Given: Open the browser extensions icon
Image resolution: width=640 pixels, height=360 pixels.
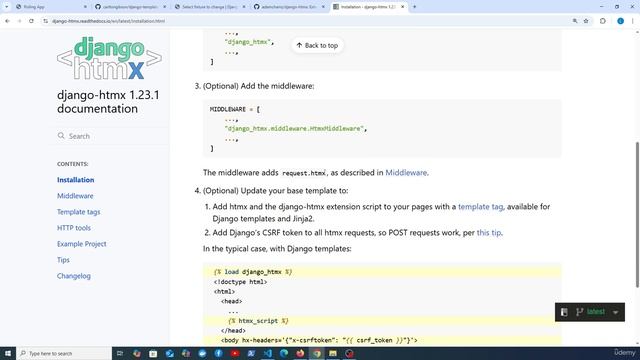Looking at the screenshot, I should [x=603, y=21].
